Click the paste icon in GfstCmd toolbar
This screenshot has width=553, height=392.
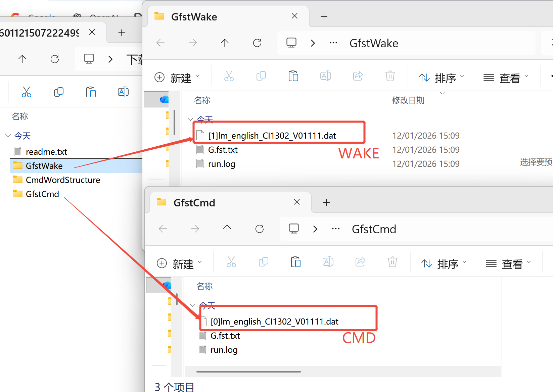[x=295, y=262]
